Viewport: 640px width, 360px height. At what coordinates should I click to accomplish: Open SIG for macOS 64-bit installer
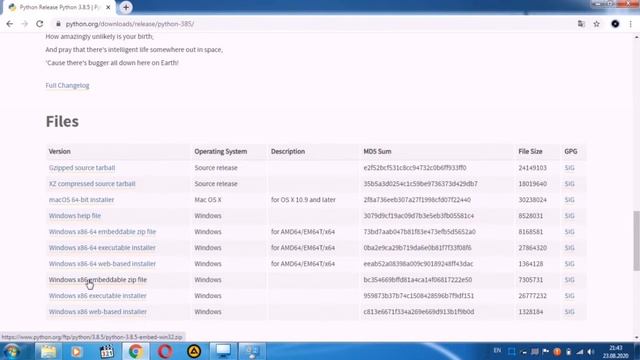pos(569,200)
